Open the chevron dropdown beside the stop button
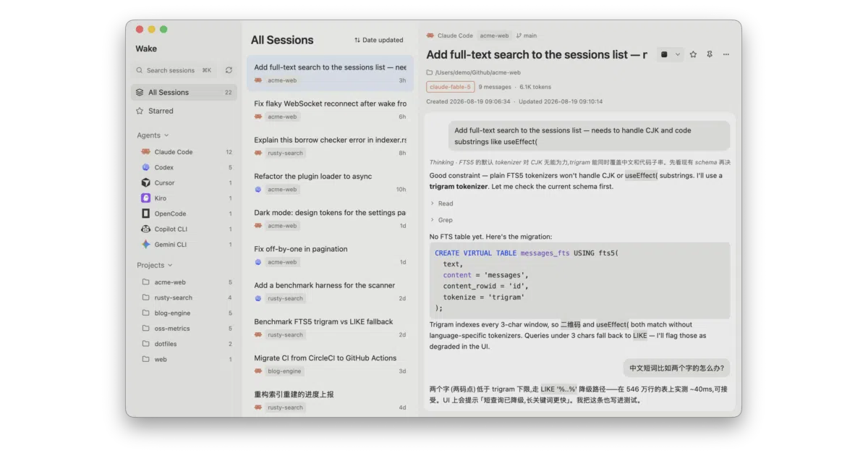 pyautogui.click(x=678, y=54)
